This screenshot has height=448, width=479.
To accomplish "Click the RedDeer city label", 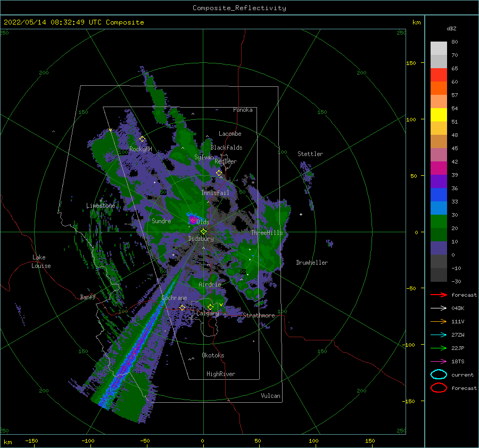I will click(x=226, y=161).
